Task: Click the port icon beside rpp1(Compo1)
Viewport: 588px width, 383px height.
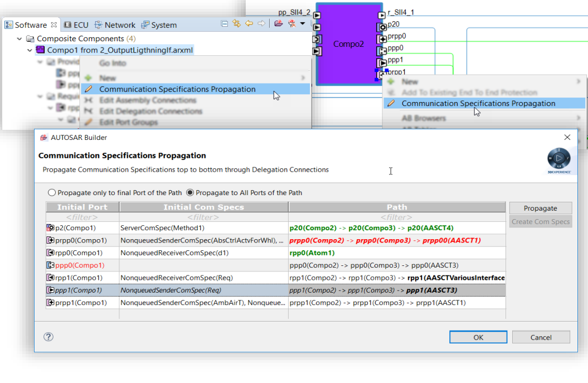Action: 50,278
